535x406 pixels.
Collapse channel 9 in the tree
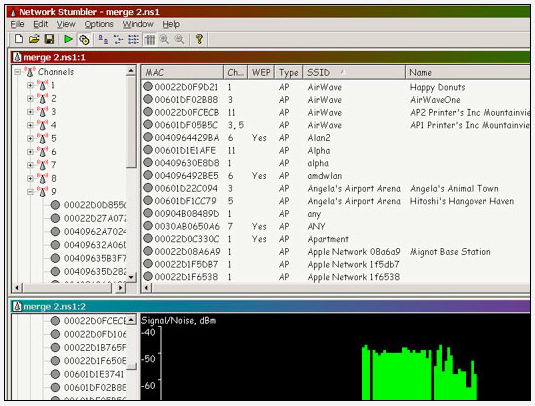(30, 192)
